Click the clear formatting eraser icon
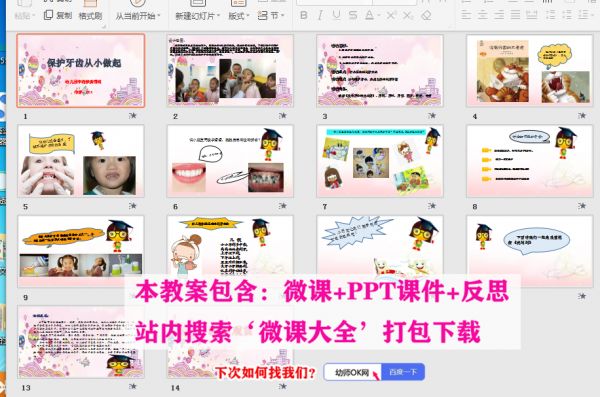The height and width of the screenshot is (397, 600). [426, 15]
